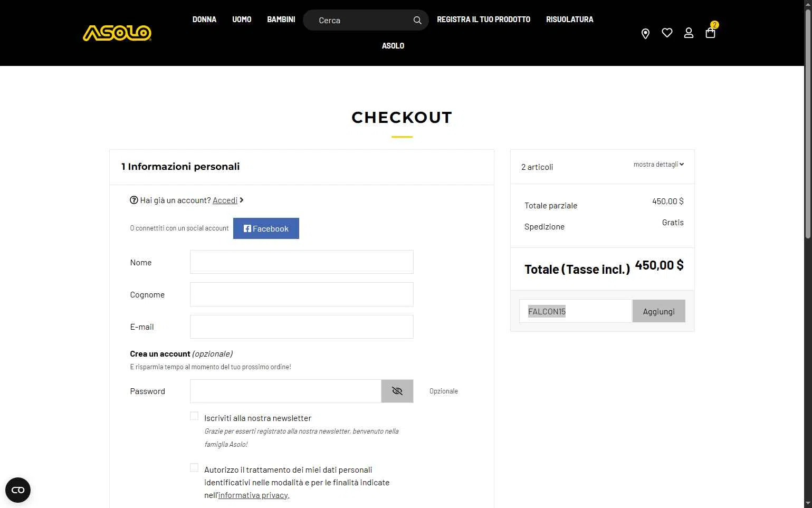Screen dimensions: 812x508
Task: Click the search magnifier icon
Action: pos(417,20)
